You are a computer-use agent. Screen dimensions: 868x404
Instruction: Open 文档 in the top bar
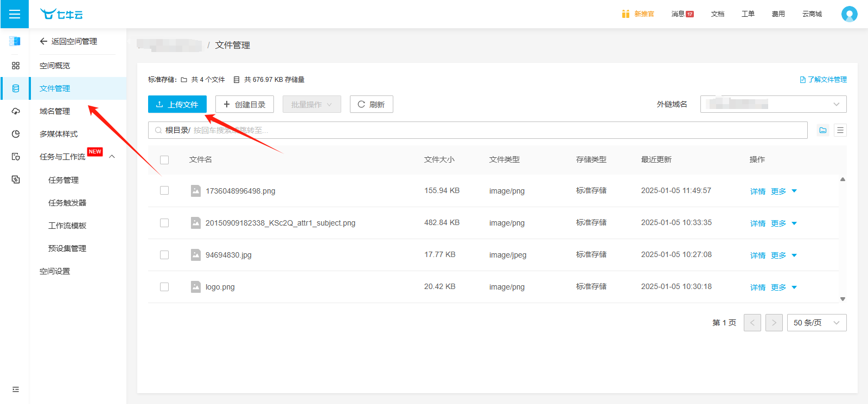(718, 14)
